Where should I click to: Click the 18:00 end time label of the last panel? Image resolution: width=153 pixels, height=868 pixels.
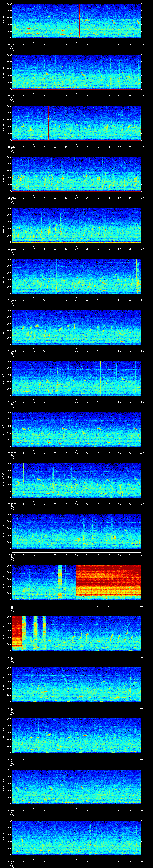tap(141, 861)
